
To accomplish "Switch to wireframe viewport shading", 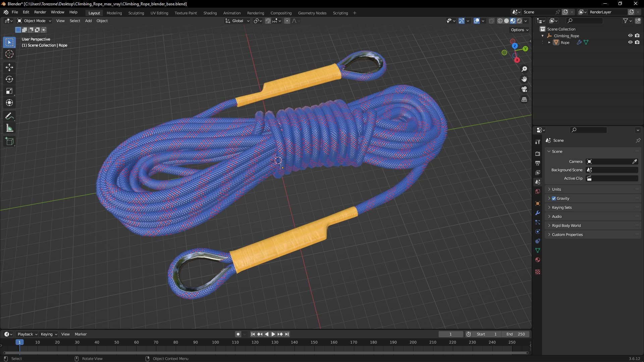I will tap(500, 21).
